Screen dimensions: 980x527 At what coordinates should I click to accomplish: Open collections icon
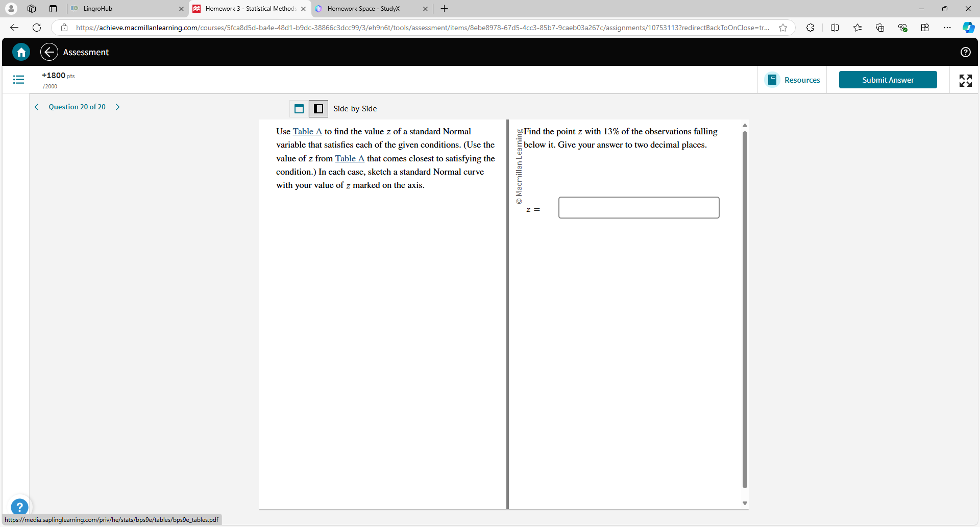point(880,28)
